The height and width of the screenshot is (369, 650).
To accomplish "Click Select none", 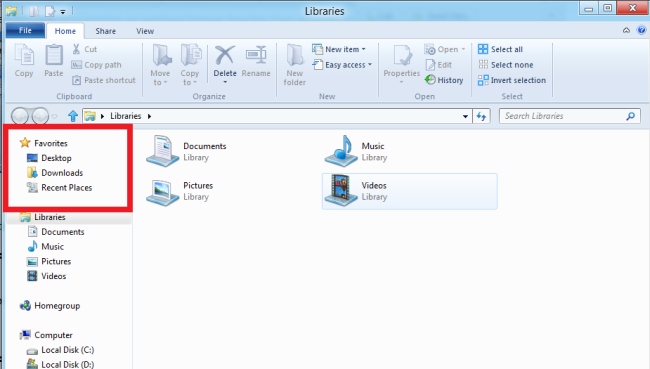I will point(506,65).
